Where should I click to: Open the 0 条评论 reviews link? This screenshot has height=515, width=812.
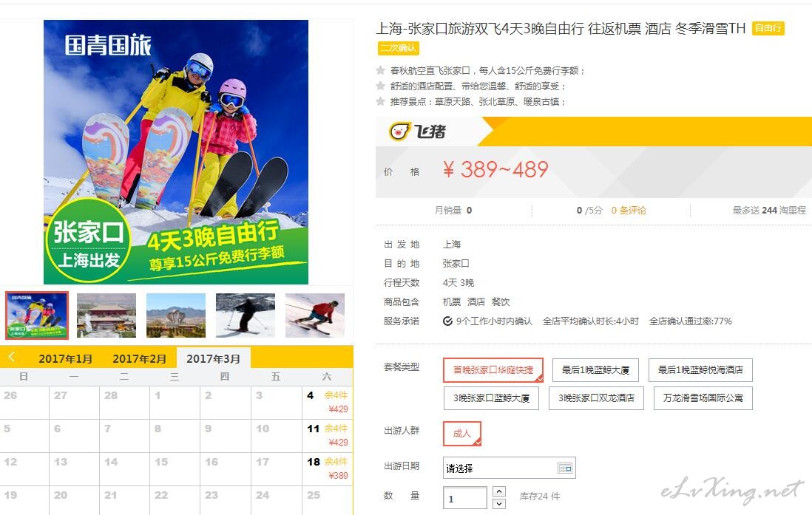(629, 210)
